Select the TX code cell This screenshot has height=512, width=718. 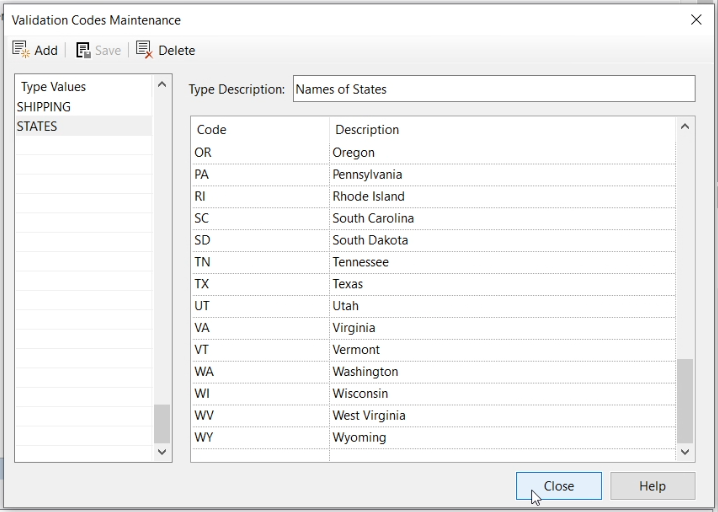[203, 284]
